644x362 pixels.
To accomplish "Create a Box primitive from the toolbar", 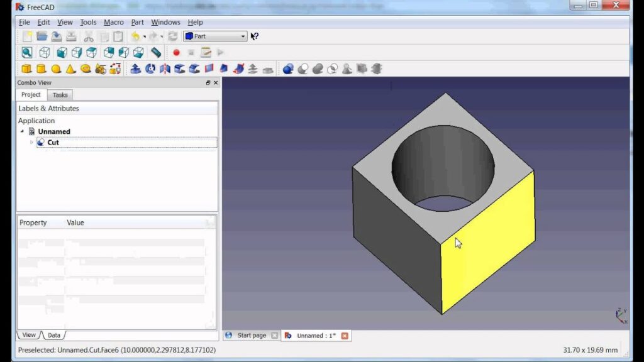I will pos(26,69).
